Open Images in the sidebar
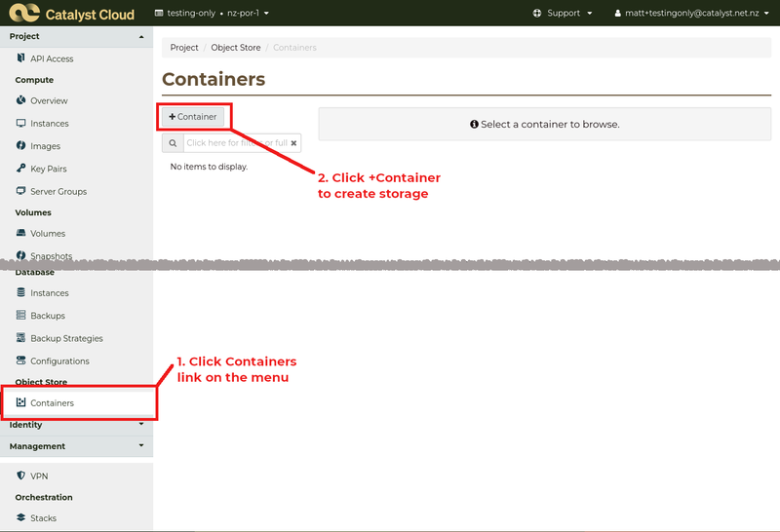Viewport: 780px width, 532px height. tap(45, 146)
